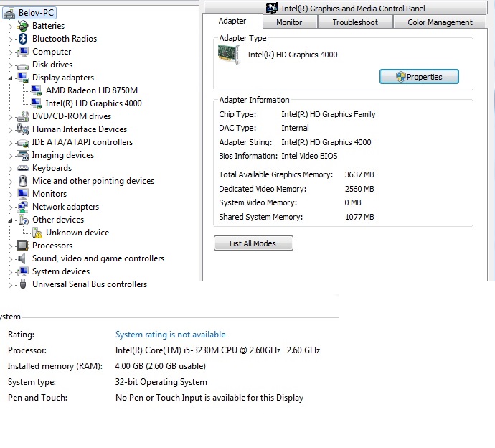Image resolution: width=495 pixels, height=448 pixels.
Task: Click the Unknown device warning icon
Action: pos(37,233)
